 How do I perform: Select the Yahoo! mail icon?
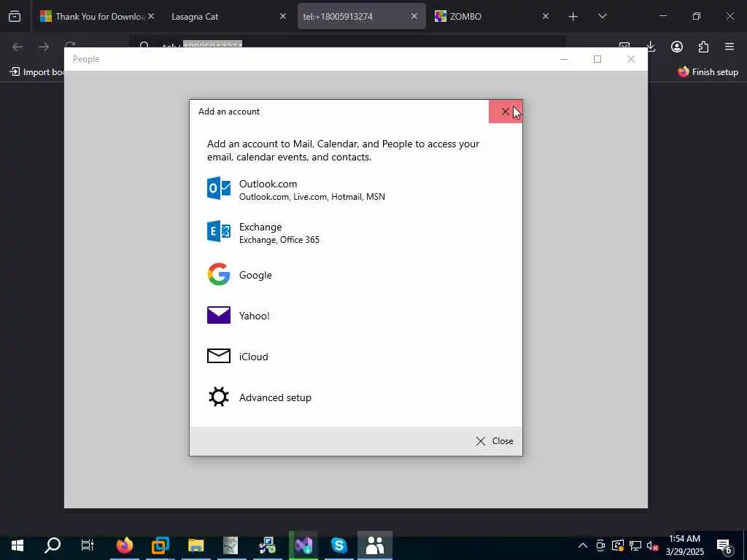pos(219,315)
